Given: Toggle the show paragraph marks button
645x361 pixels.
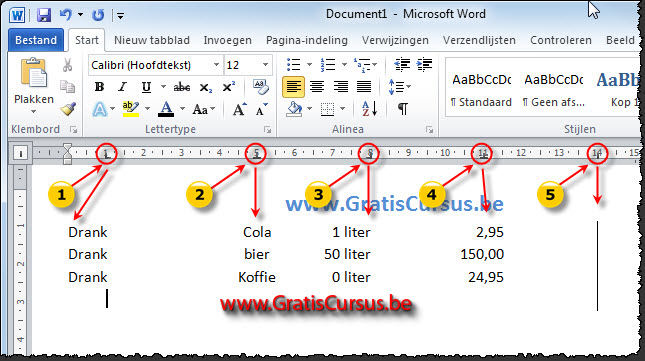Looking at the screenshot, I should 403,109.
